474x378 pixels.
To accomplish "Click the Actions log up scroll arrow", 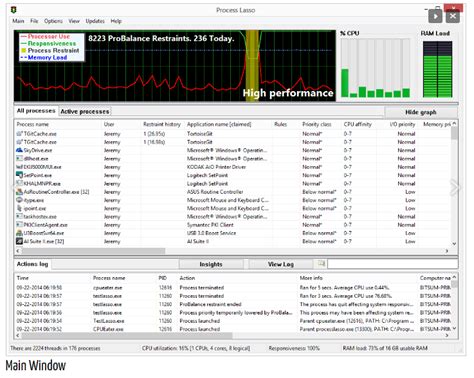I will coord(454,277).
